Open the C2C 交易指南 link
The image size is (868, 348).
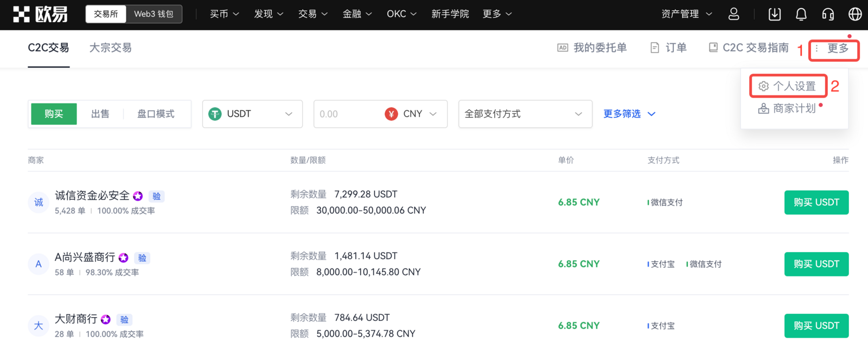pyautogui.click(x=749, y=48)
